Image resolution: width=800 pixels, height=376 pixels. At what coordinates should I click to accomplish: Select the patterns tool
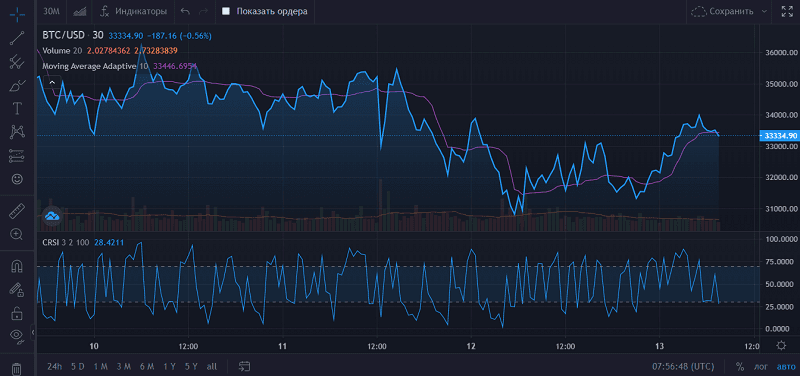tap(17, 132)
